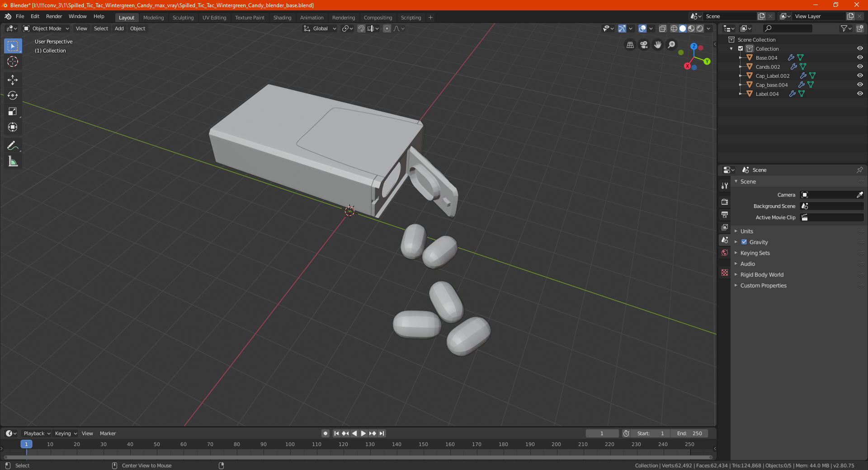Open the viewport Add menu
Viewport: 868px width, 470px height.
pyautogui.click(x=119, y=28)
